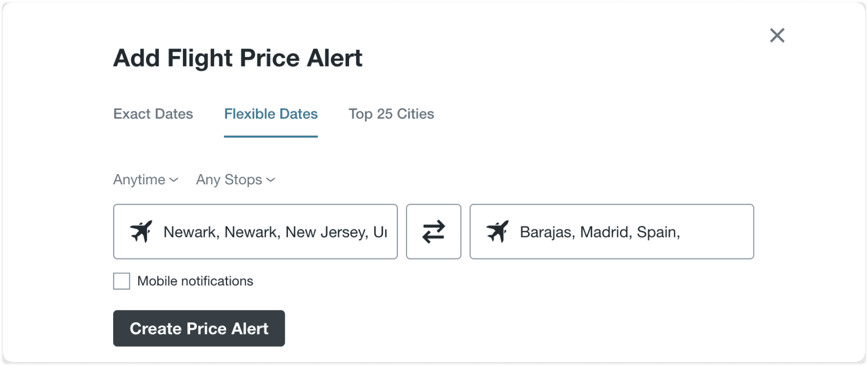Click the chevron arrow next to Anytime

(174, 180)
